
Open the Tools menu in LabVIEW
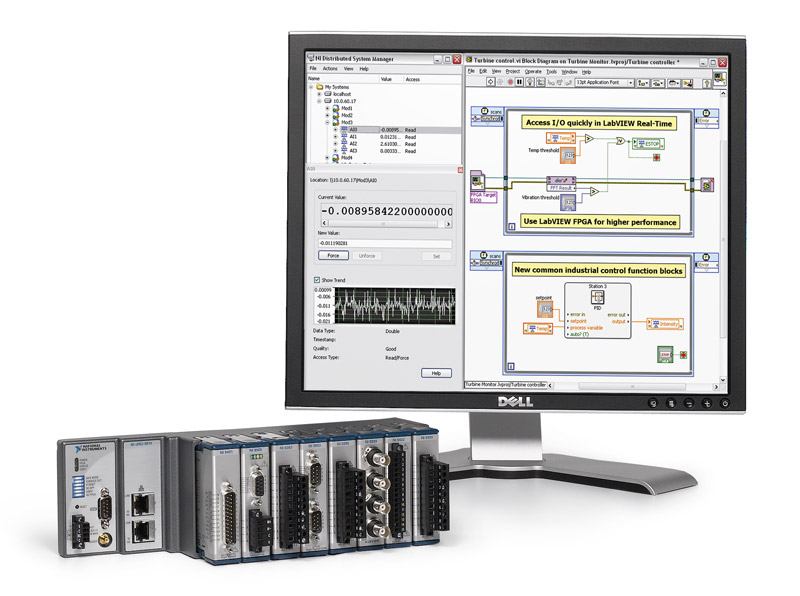click(x=552, y=72)
